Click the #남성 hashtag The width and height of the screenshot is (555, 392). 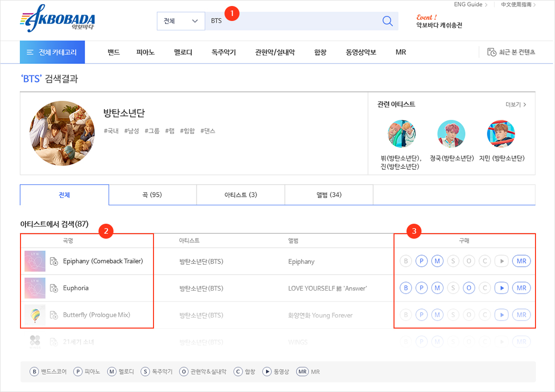(131, 131)
